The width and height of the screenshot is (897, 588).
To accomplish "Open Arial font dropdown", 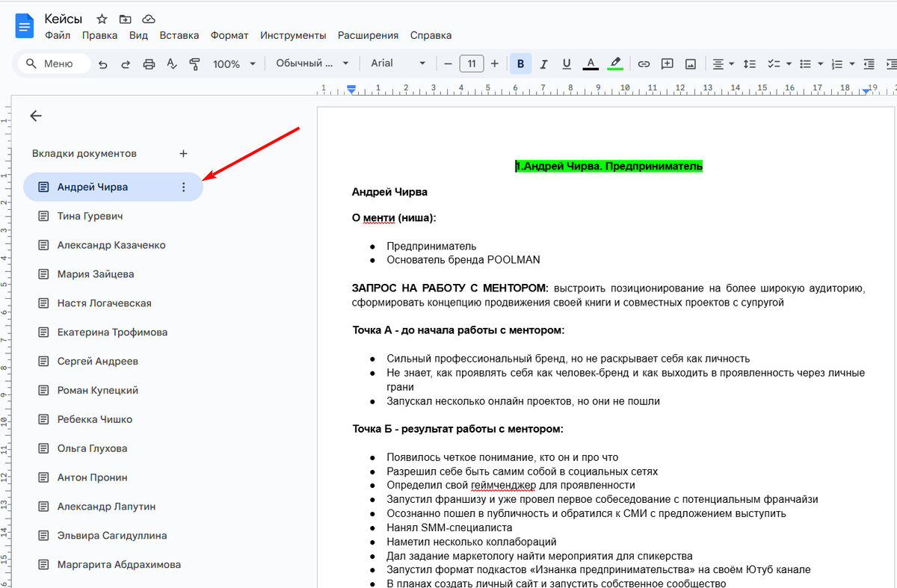I will 398,64.
